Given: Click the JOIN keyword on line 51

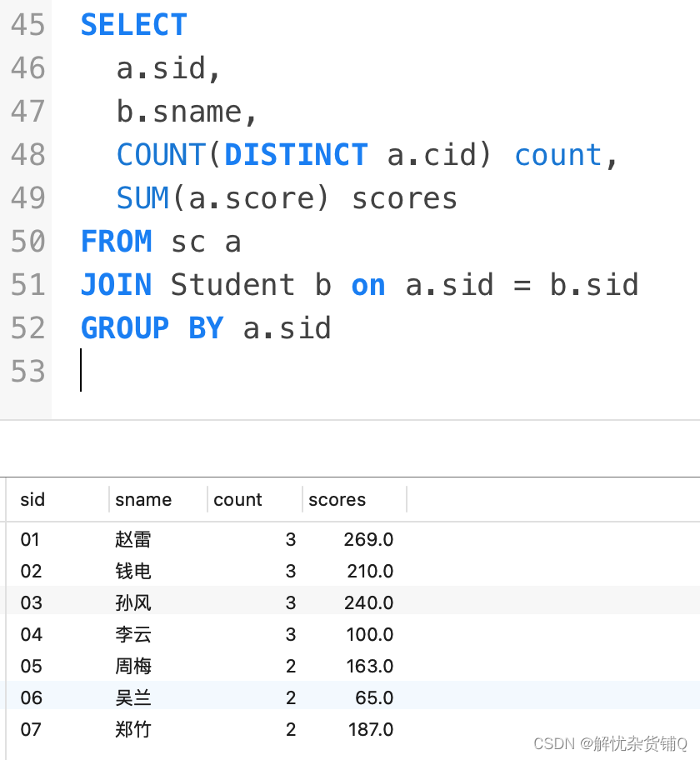Looking at the screenshot, I should 117,284.
